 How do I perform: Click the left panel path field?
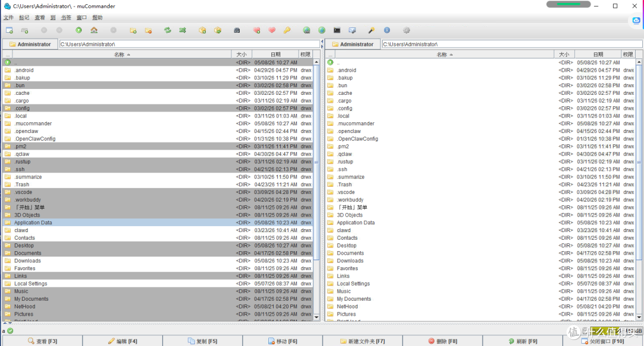(190, 44)
